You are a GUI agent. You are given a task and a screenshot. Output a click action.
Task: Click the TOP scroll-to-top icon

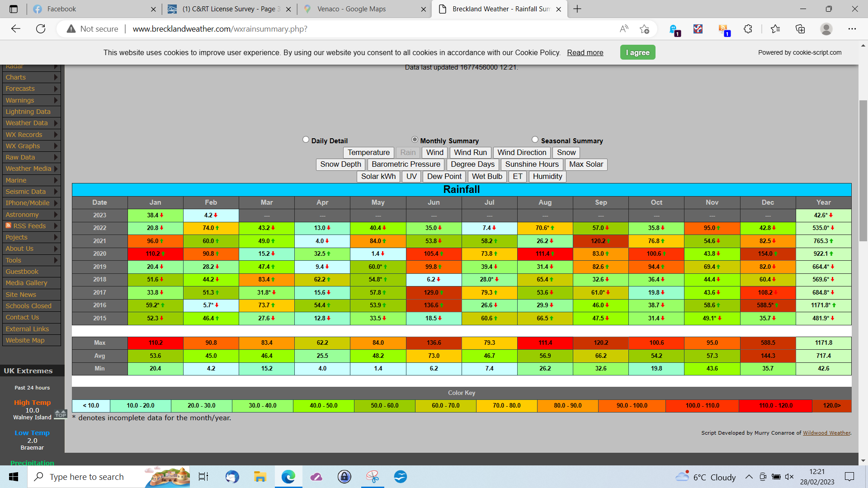[60, 414]
